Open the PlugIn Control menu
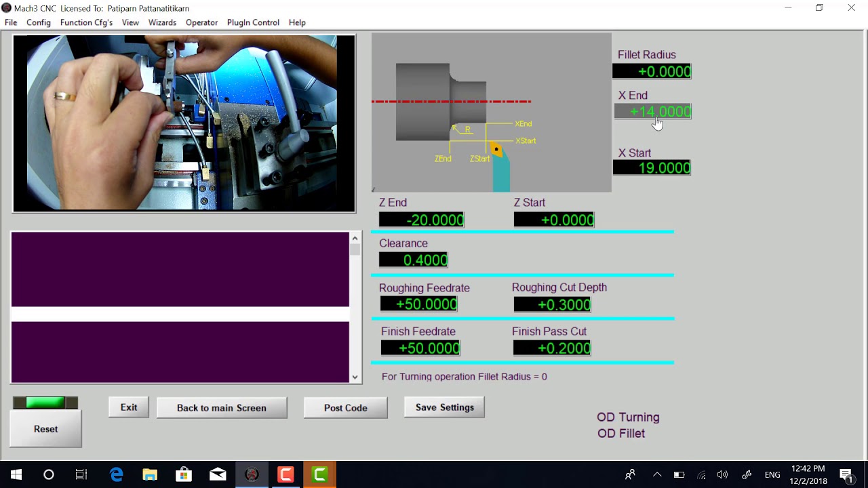868x488 pixels. [253, 22]
